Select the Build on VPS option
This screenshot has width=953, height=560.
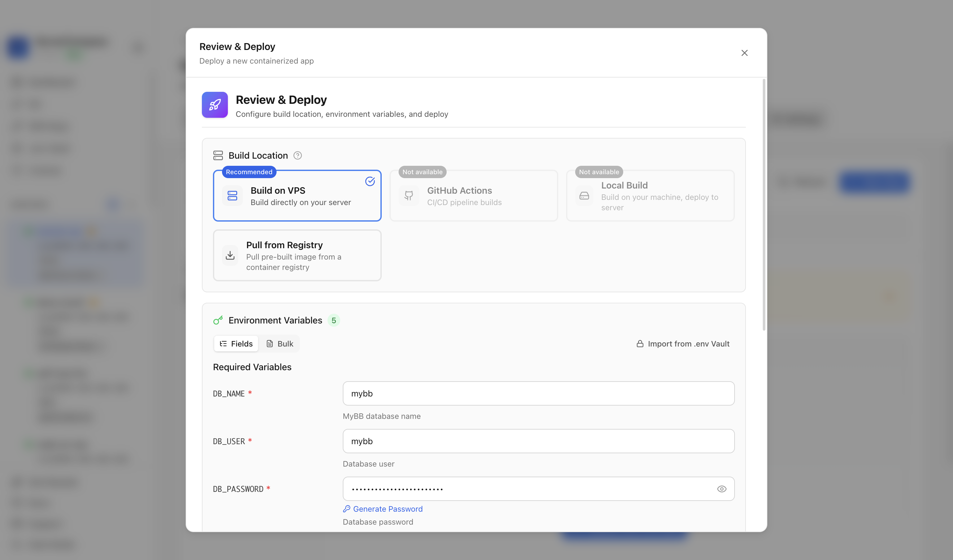(297, 196)
